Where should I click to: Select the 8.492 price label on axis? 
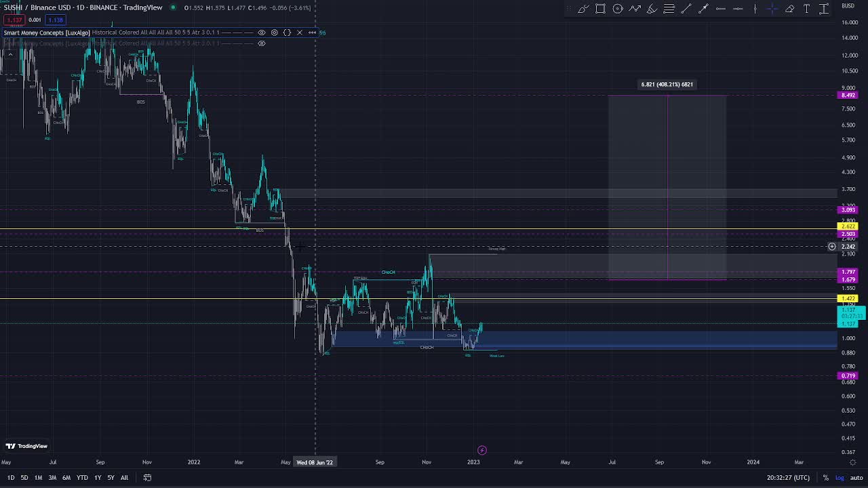coord(848,96)
